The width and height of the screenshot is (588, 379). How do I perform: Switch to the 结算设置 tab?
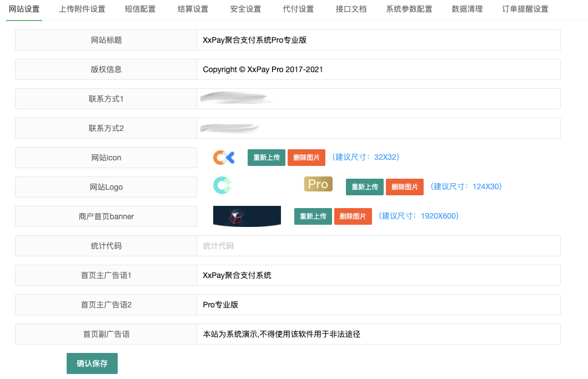193,9
